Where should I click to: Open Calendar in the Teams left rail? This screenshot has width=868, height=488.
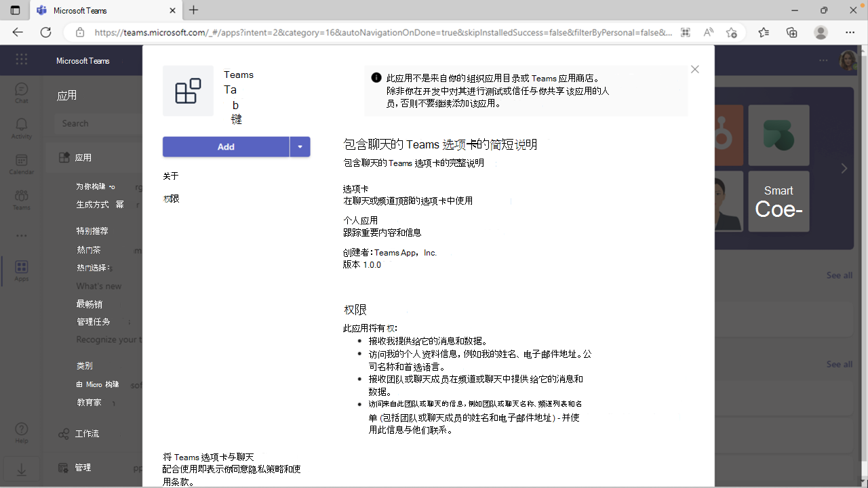click(x=22, y=164)
